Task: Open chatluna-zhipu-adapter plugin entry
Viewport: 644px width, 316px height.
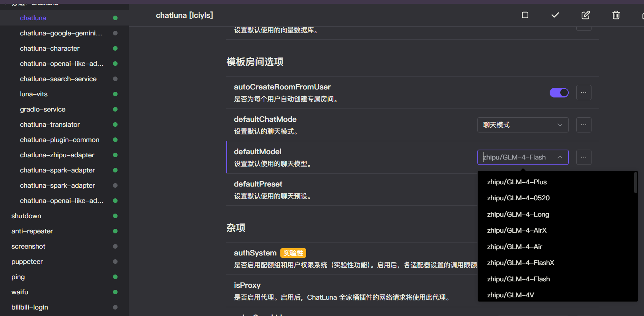Action: tap(64, 155)
